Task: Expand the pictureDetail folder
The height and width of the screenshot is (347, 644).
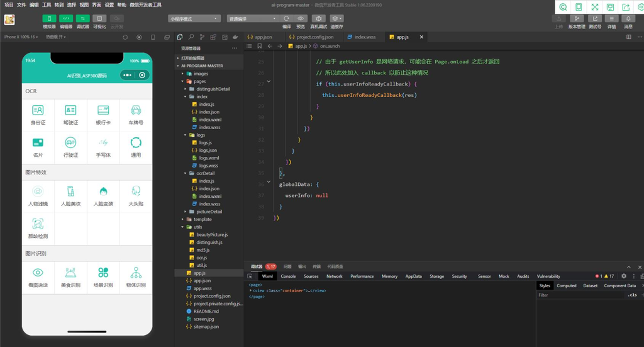Action: pyautogui.click(x=209, y=212)
